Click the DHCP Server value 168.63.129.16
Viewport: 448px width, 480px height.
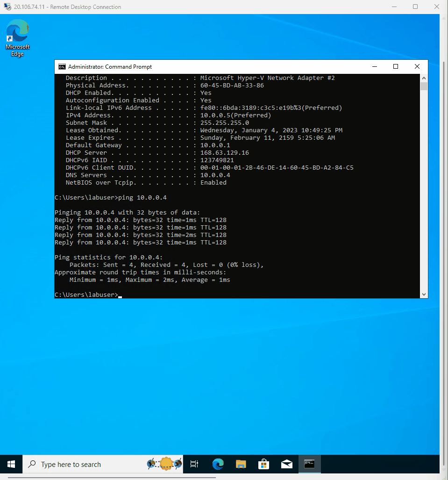tap(225, 153)
